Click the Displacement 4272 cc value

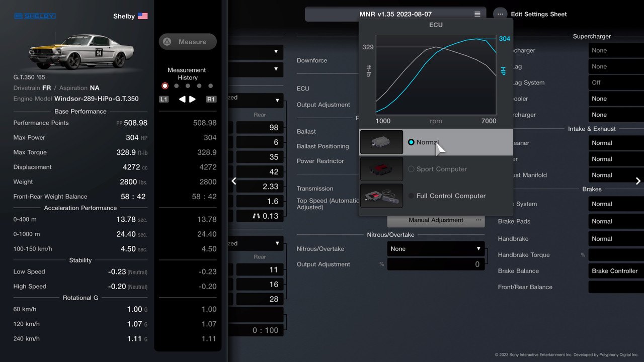pos(131,167)
